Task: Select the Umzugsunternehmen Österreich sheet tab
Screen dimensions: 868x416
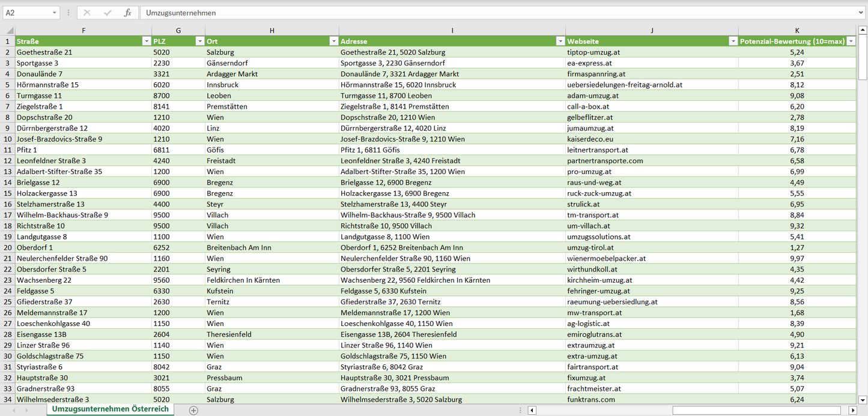Action: [x=110, y=409]
